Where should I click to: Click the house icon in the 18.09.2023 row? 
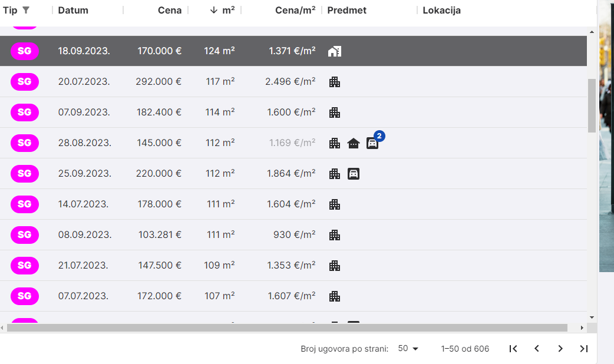tap(334, 51)
